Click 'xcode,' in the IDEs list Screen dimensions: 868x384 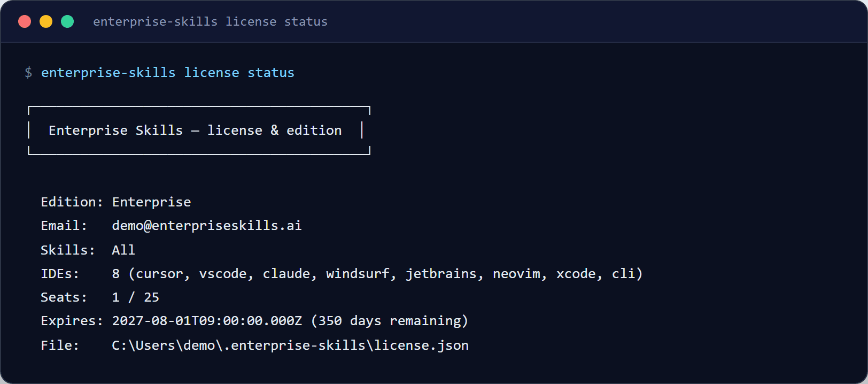pos(579,274)
